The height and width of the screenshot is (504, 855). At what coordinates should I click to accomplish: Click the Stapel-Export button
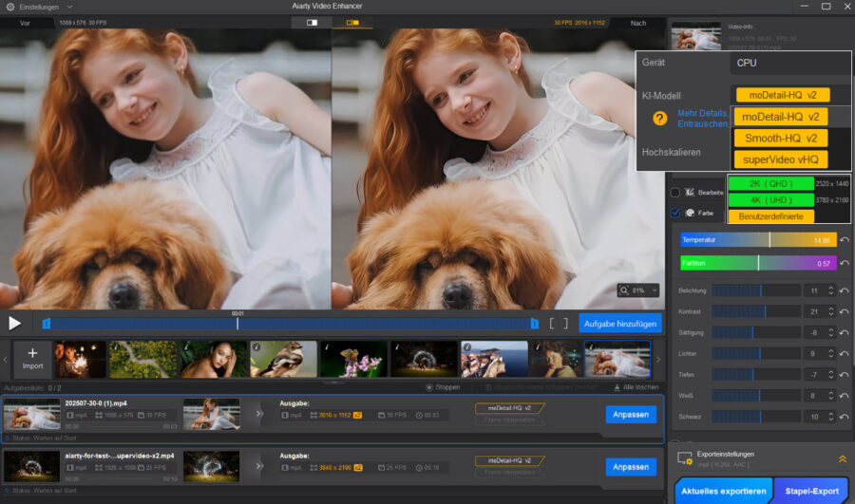810,491
